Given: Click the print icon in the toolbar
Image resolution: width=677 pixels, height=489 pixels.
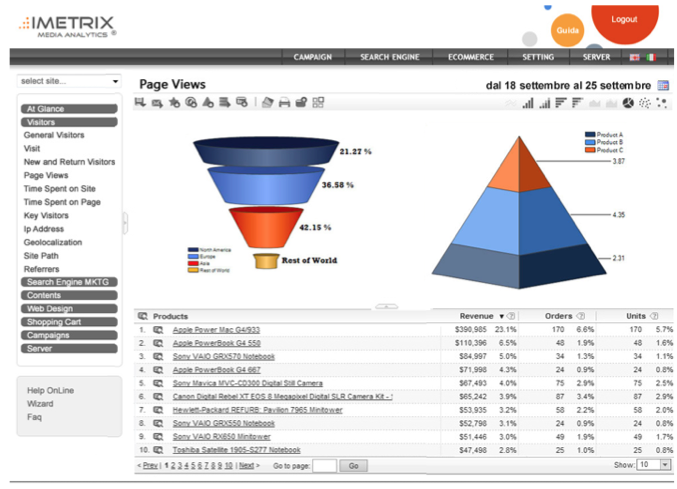Looking at the screenshot, I should (x=284, y=103).
